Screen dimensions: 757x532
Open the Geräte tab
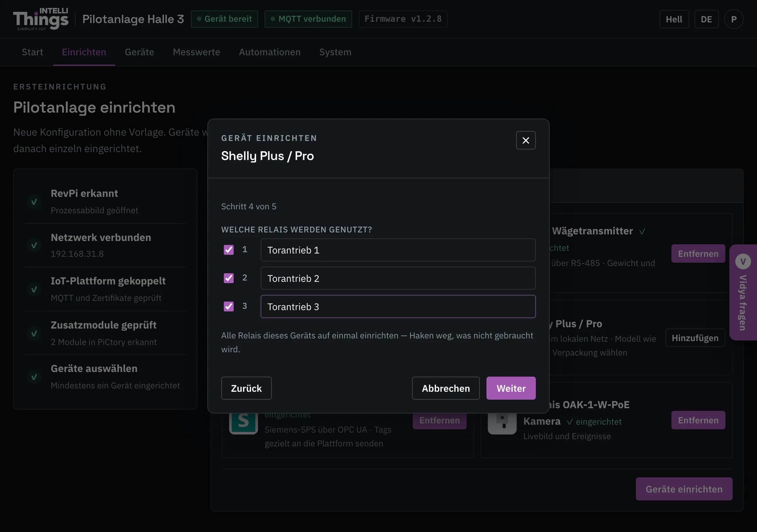(x=140, y=52)
